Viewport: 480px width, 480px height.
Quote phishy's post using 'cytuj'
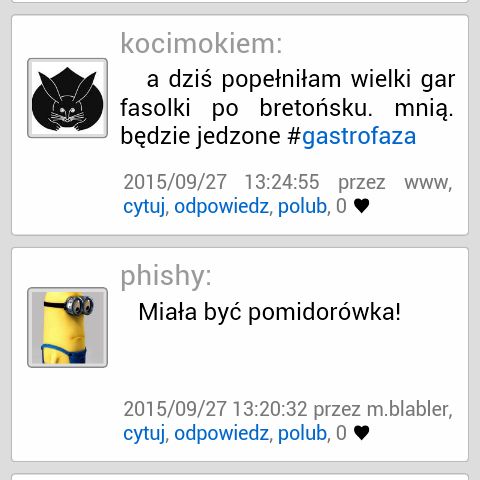click(144, 433)
